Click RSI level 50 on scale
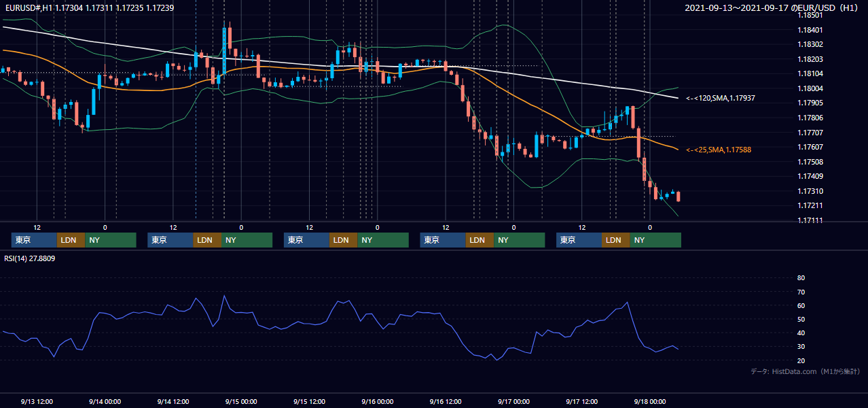This screenshot has width=868, height=408. coord(801,319)
